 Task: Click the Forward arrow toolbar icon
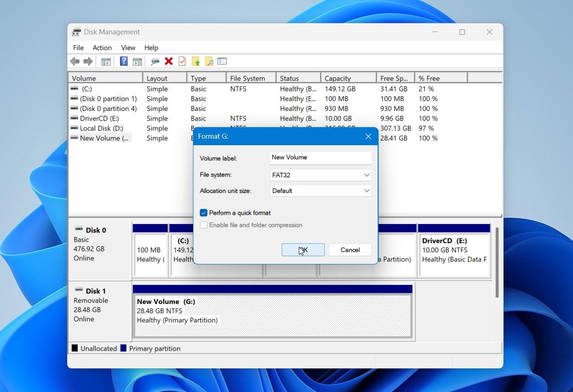pyautogui.click(x=88, y=61)
